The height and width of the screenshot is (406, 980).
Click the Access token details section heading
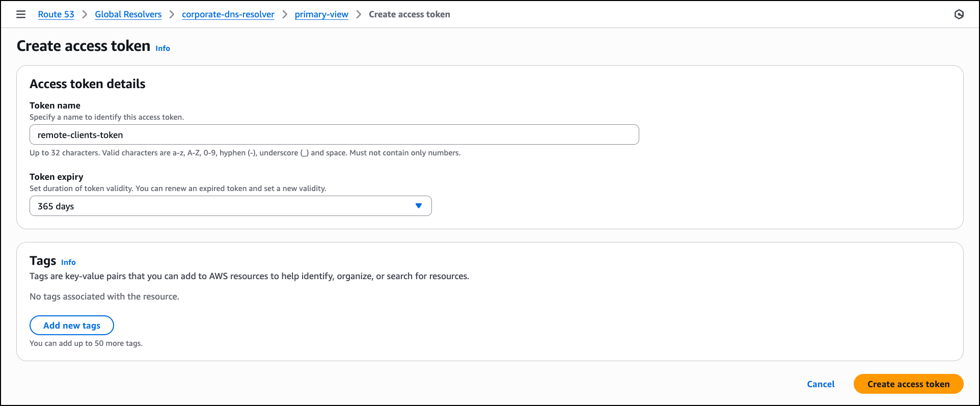(88, 84)
